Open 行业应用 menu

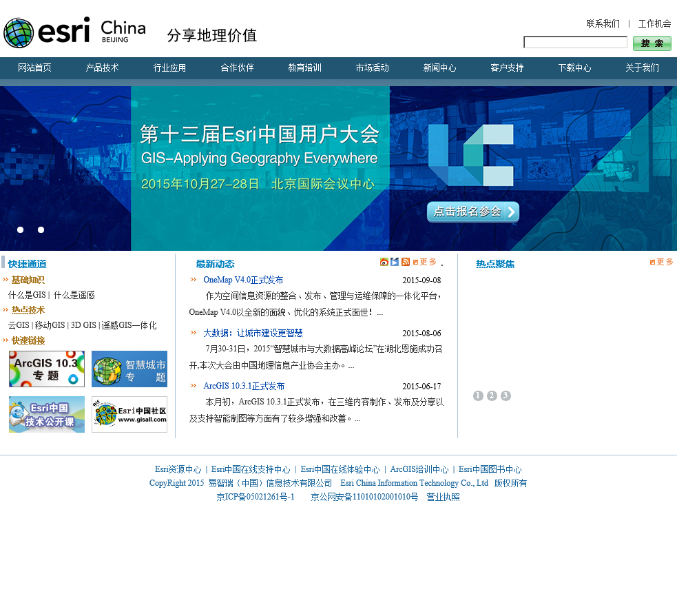(x=169, y=68)
